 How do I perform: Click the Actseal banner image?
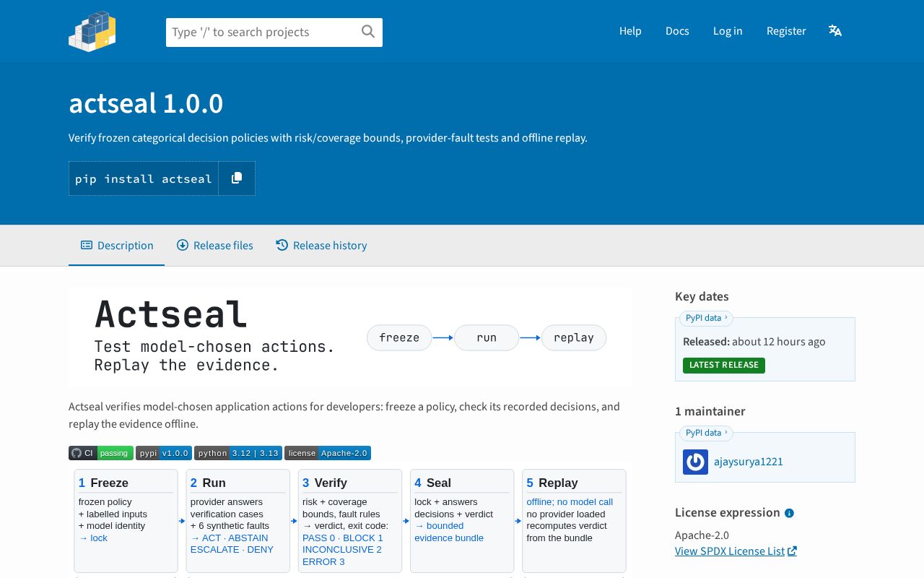click(350, 337)
